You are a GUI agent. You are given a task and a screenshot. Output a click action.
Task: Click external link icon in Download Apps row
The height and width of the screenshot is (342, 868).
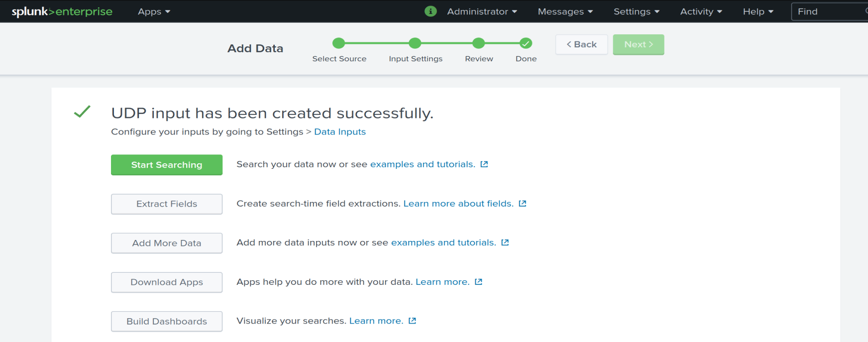click(479, 282)
